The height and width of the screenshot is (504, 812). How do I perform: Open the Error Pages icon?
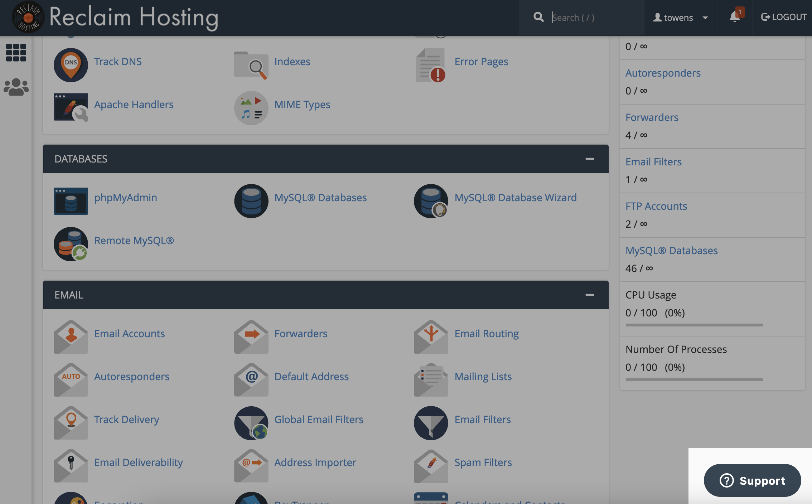[x=431, y=65]
